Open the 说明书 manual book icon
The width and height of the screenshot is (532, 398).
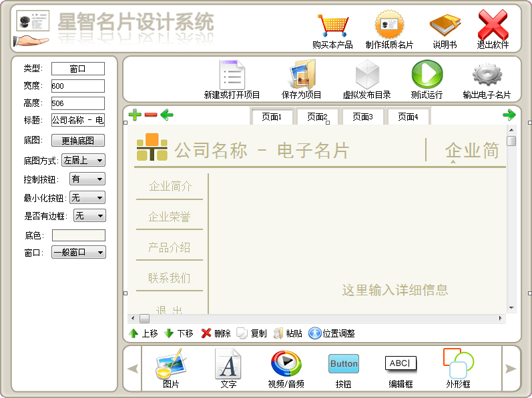(x=445, y=27)
